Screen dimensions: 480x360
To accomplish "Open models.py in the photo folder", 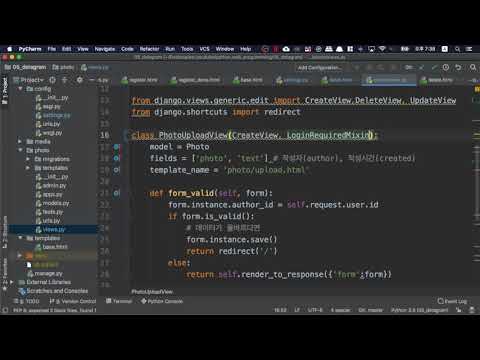I will pyautogui.click(x=53, y=203).
